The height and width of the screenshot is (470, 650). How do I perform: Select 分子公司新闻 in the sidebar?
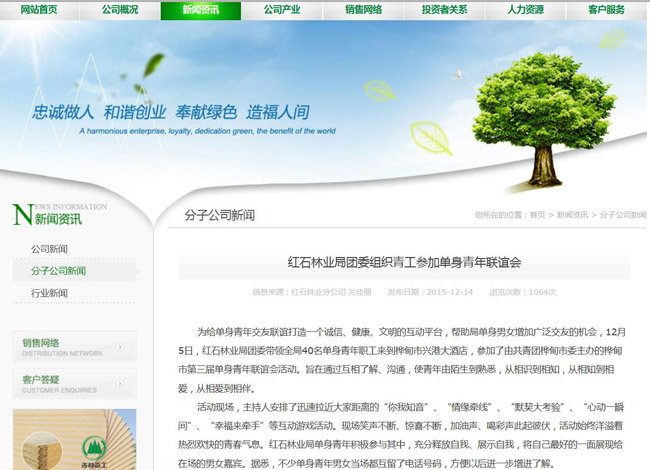58,271
